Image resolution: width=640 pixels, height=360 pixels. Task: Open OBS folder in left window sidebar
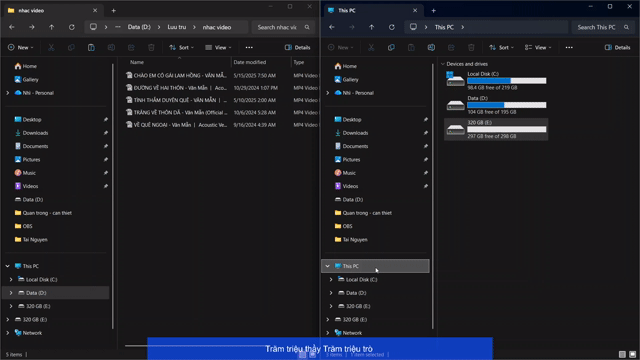coord(24,226)
